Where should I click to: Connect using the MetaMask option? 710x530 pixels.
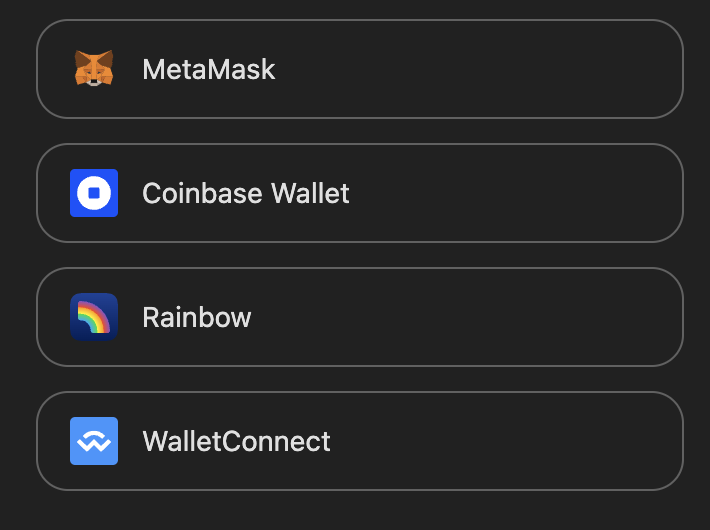pos(360,69)
